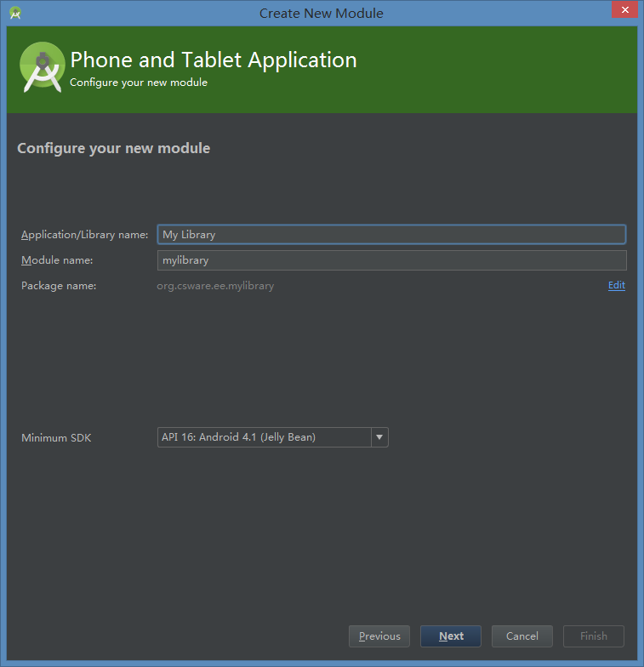Click the Phone and Tablet Application heading

[x=213, y=60]
